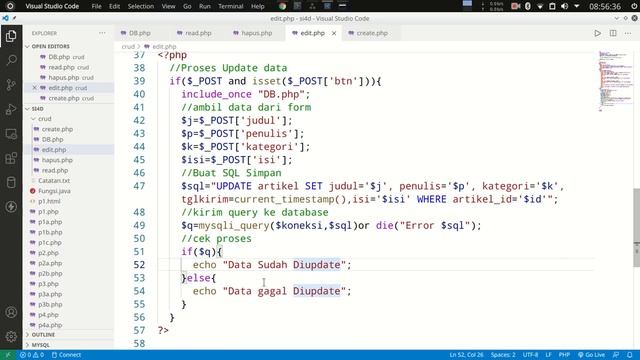Go to line via Ln 52, Col 26
The image size is (640, 360).
tap(466, 355)
